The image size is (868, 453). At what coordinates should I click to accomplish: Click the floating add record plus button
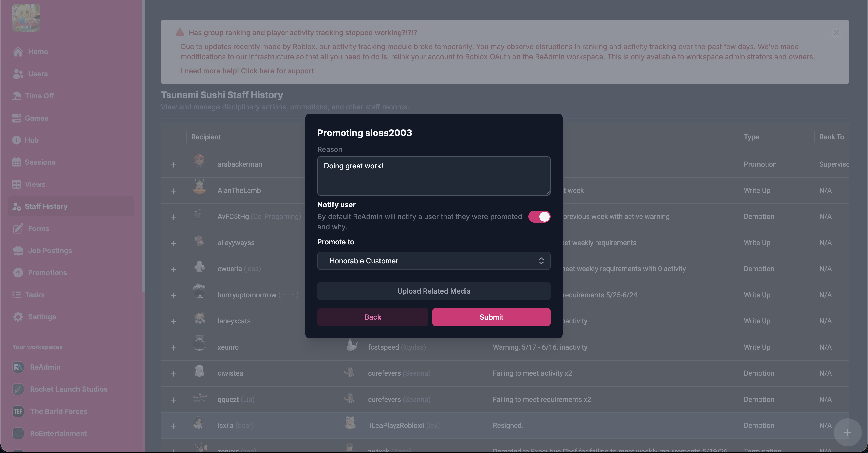(847, 432)
